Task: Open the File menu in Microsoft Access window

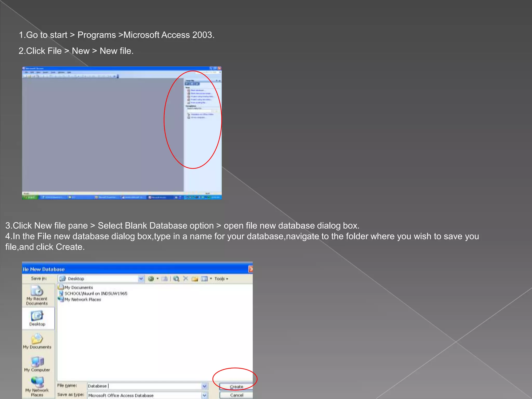Action: click(26, 72)
